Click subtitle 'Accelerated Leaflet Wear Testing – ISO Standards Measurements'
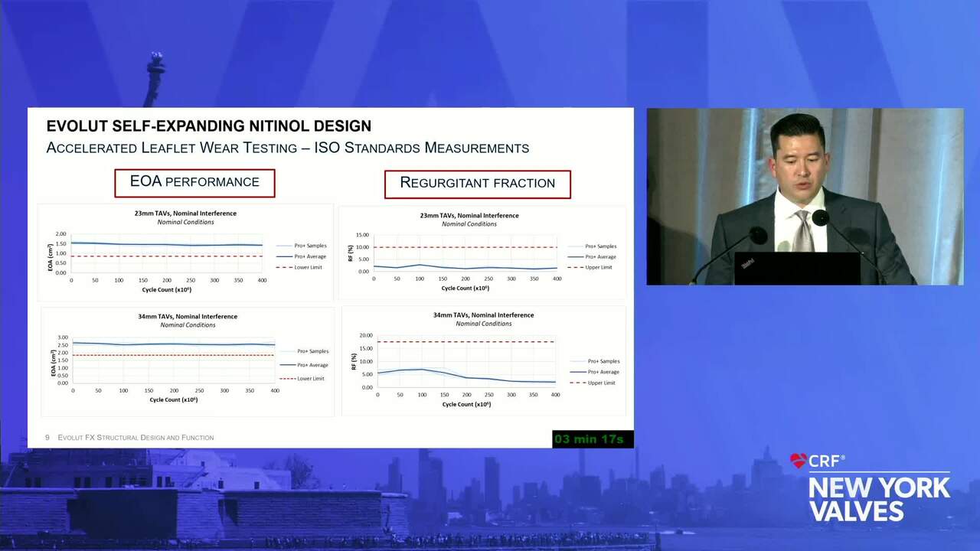 coord(288,148)
